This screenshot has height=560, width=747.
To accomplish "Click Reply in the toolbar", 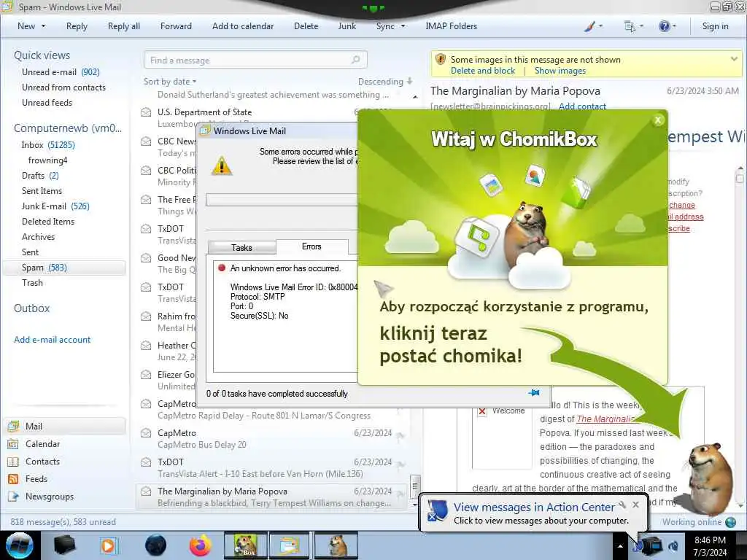I will [77, 26].
